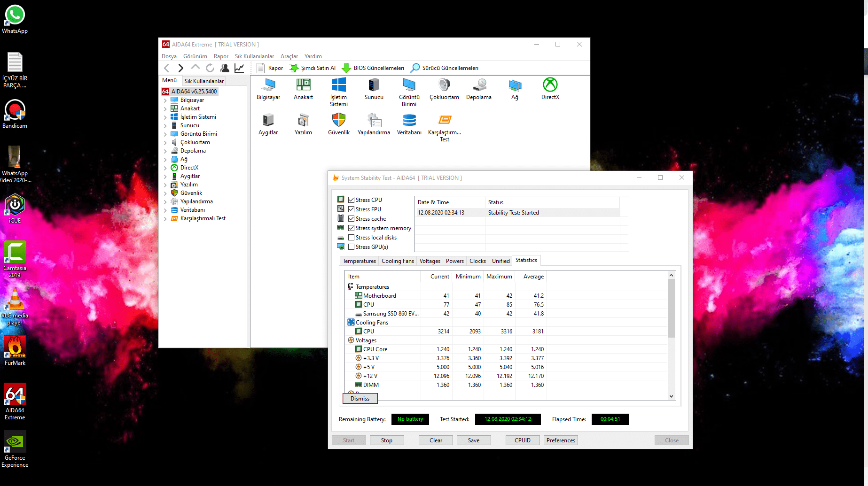
Task: Switch to the Cooling Fans tab
Action: click(398, 261)
